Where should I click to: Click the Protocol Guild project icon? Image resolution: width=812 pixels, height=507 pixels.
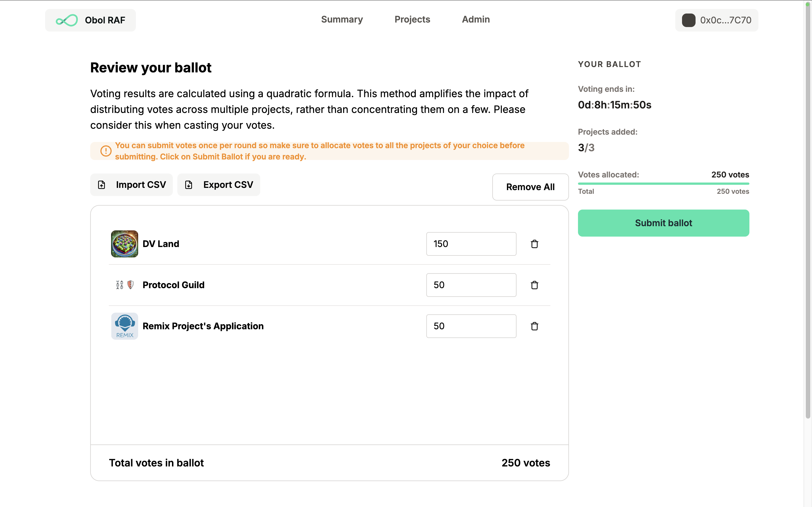pos(125,285)
